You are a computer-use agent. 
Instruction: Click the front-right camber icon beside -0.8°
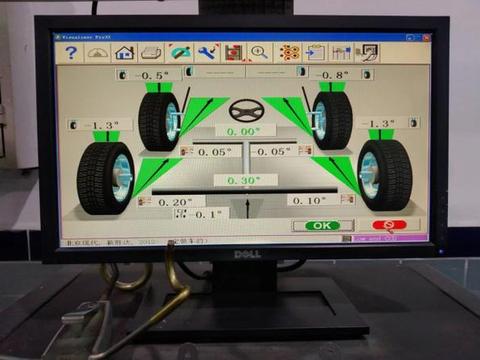coord(367,74)
